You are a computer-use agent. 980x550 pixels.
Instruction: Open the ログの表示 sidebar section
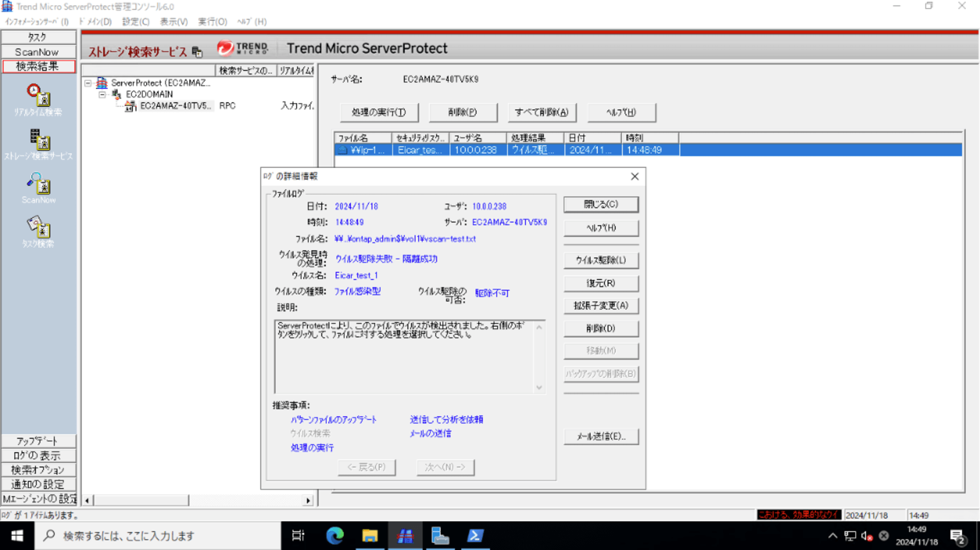pos(38,455)
